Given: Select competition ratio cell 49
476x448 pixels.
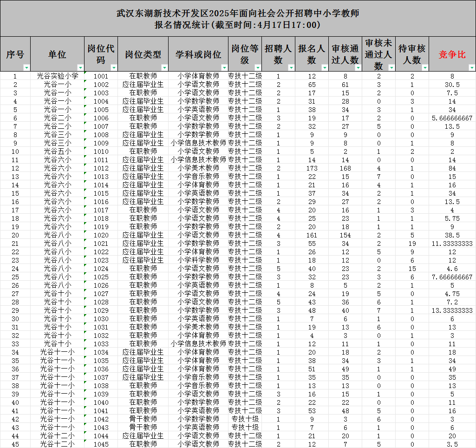Looking at the screenshot, I should [x=452, y=369].
